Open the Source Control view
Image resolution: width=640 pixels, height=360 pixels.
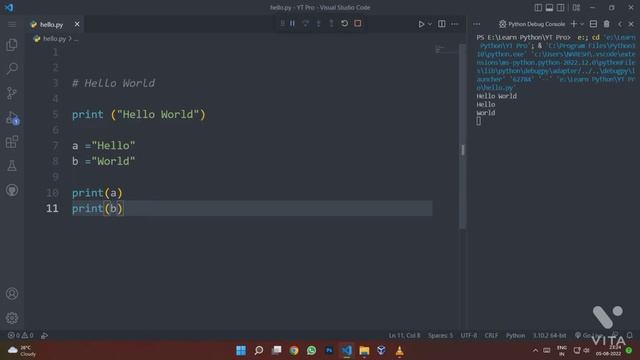pyautogui.click(x=12, y=93)
